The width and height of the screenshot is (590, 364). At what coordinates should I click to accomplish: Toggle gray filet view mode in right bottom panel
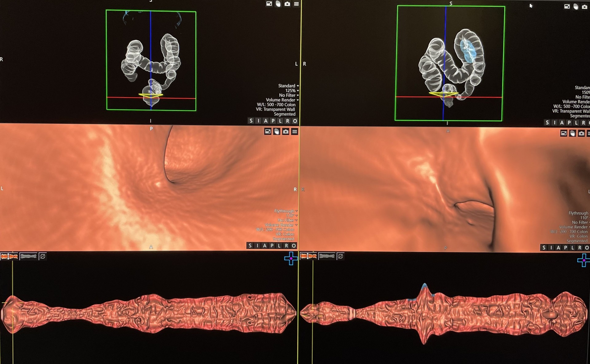(x=327, y=256)
